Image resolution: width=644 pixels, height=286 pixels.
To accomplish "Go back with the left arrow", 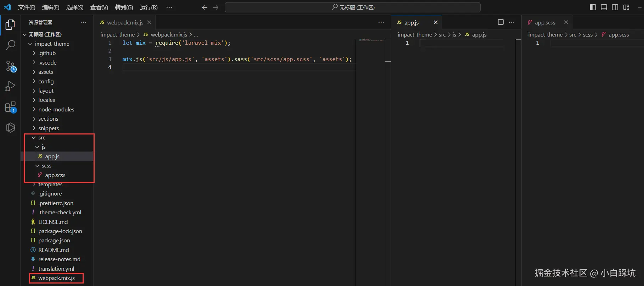I will (205, 7).
